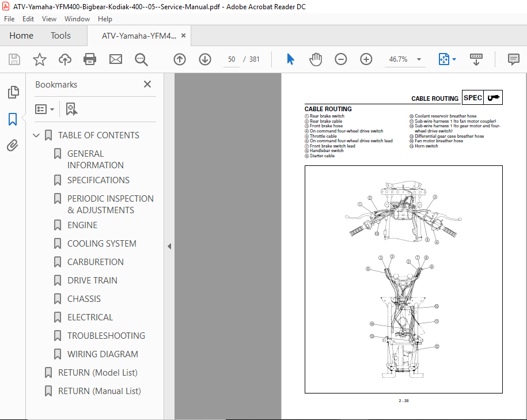
Task: Jump to the TROUBLESHOOTING bookmark
Action: coord(106,336)
